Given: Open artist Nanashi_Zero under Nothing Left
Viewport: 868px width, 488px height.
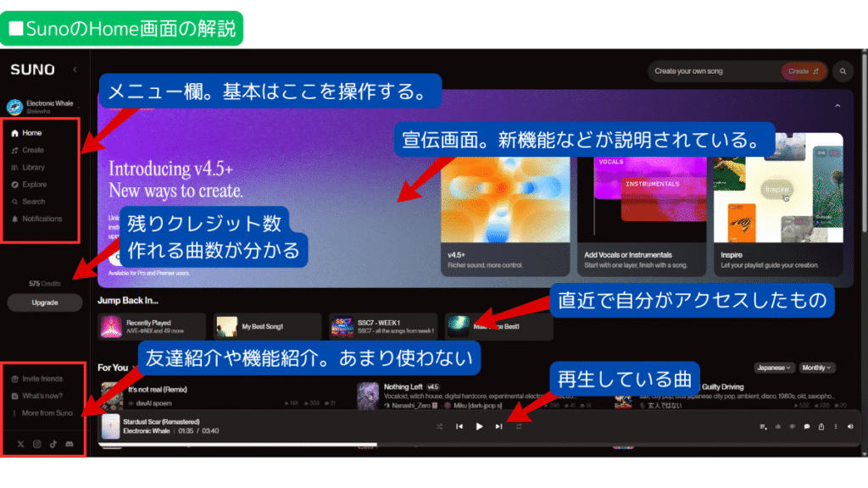Looking at the screenshot, I should pos(411,406).
